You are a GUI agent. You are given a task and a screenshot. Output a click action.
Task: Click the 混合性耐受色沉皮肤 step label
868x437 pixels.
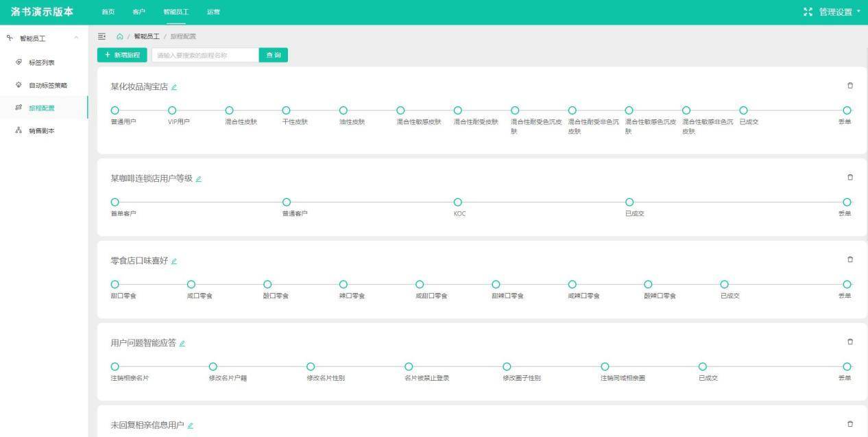tap(536, 126)
